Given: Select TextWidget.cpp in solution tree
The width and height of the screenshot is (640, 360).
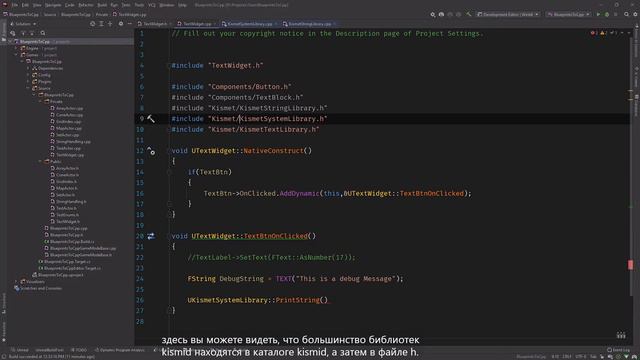Looking at the screenshot, I should 70,155.
